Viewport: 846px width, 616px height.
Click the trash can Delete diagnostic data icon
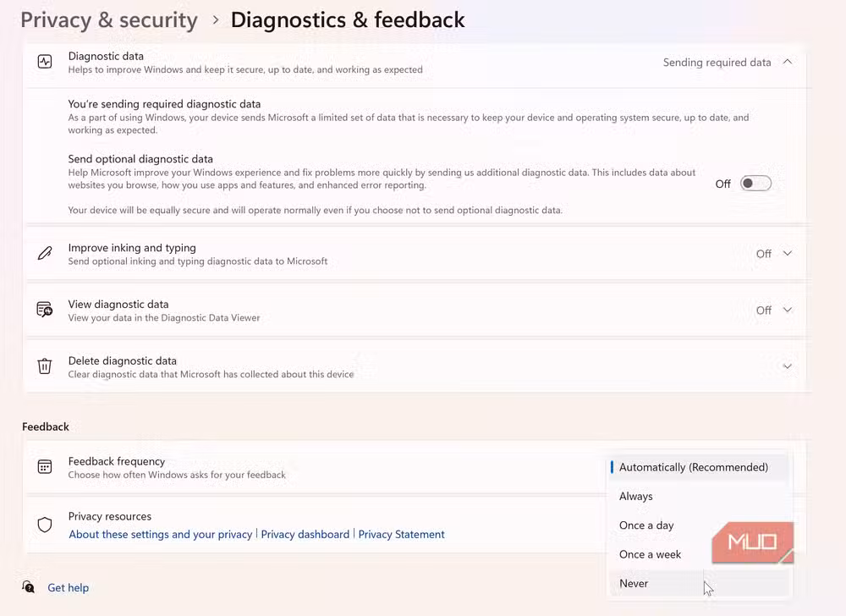(45, 366)
